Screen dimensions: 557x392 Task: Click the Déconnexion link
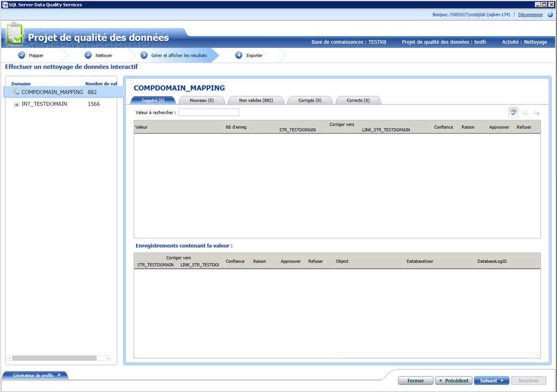click(530, 15)
